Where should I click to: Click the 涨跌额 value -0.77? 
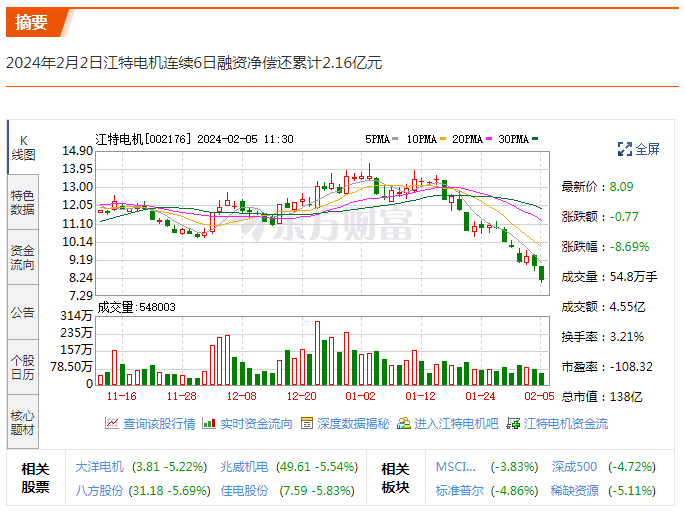(624, 217)
